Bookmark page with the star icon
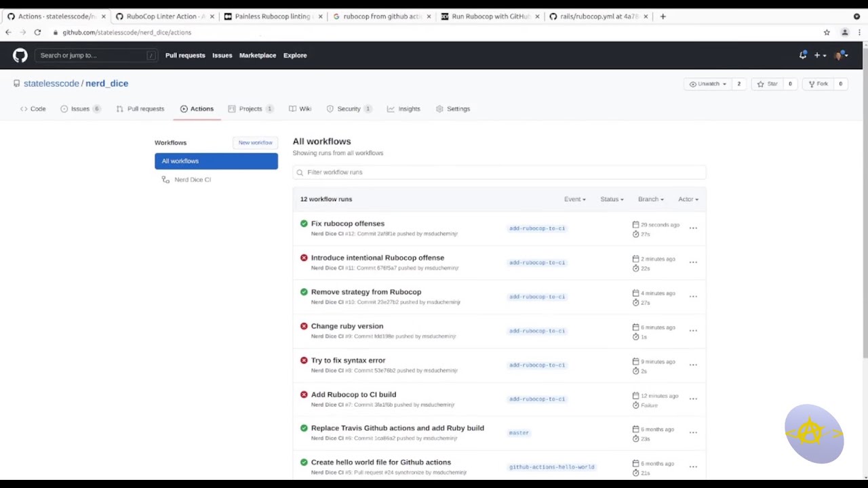This screenshot has height=488, width=868. pyautogui.click(x=827, y=33)
